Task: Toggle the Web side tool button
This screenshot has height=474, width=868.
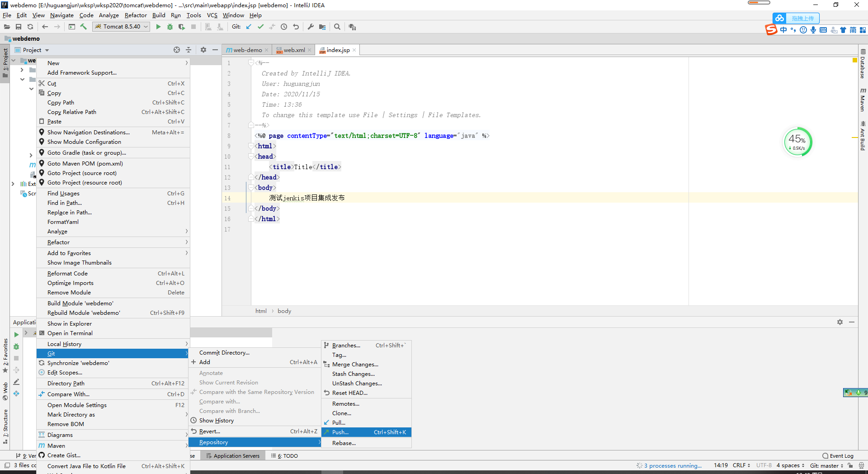Action: tap(5, 392)
